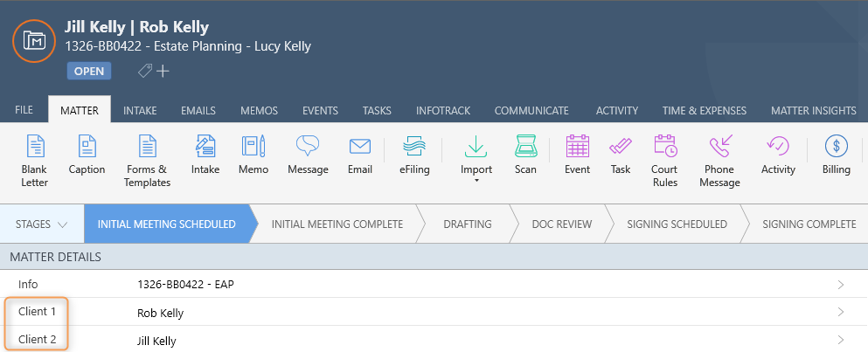The width and height of the screenshot is (868, 352).
Task: Open the Info row chevron
Action: tap(841, 285)
